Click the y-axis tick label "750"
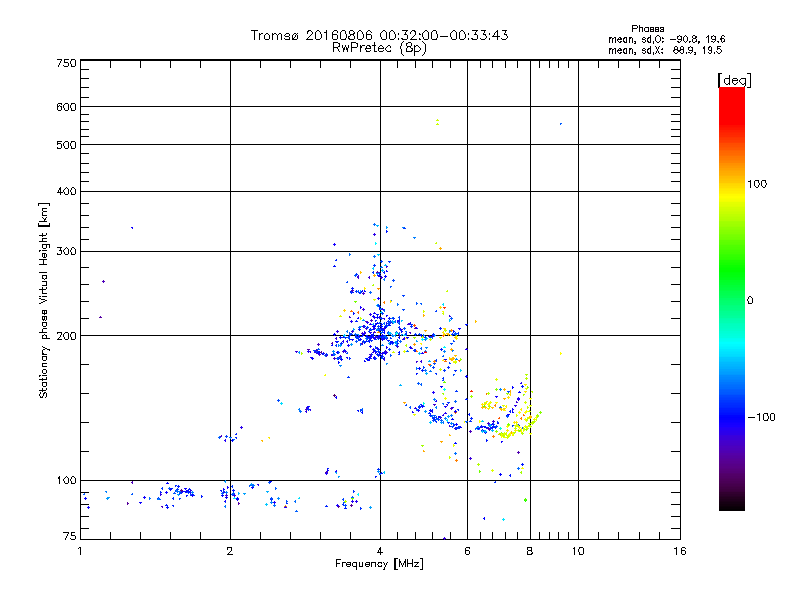 coord(66,63)
